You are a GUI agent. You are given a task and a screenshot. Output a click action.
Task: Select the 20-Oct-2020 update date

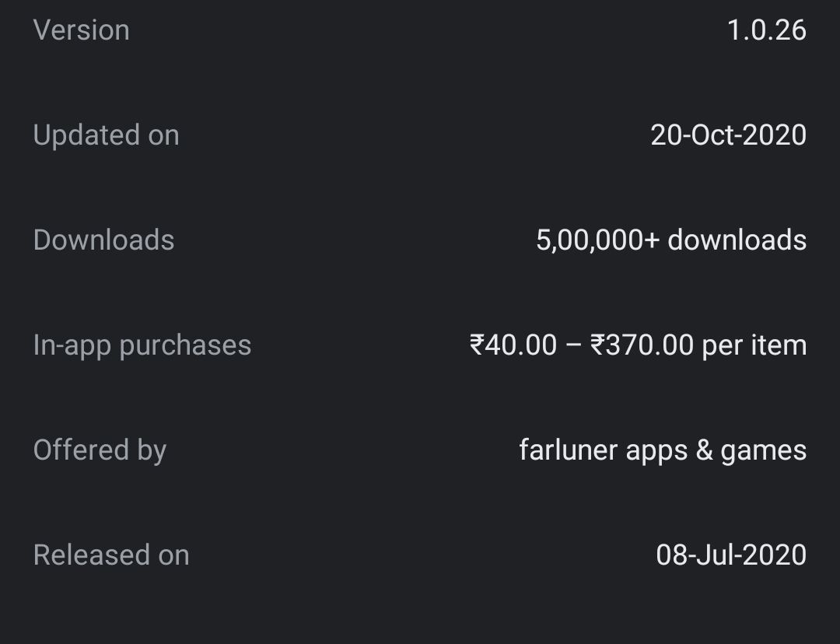click(x=728, y=135)
